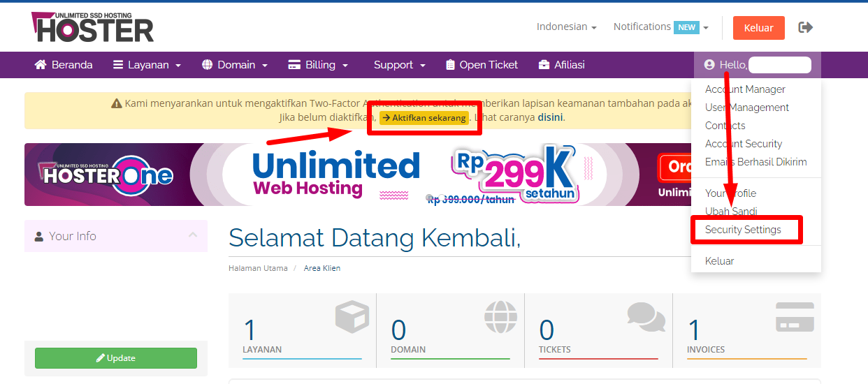Image resolution: width=868 pixels, height=384 pixels.
Task: Select Emails Berhasil Dikirim menu item
Action: [756, 162]
